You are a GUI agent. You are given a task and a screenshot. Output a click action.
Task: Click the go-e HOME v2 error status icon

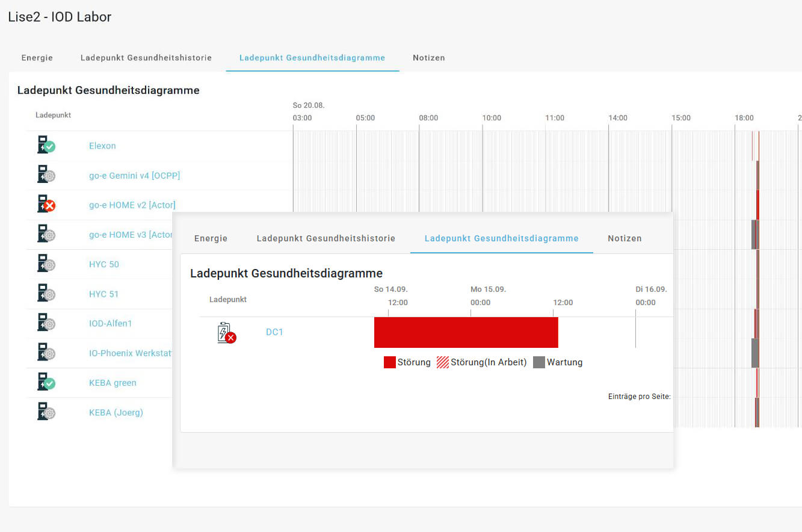[x=46, y=205]
